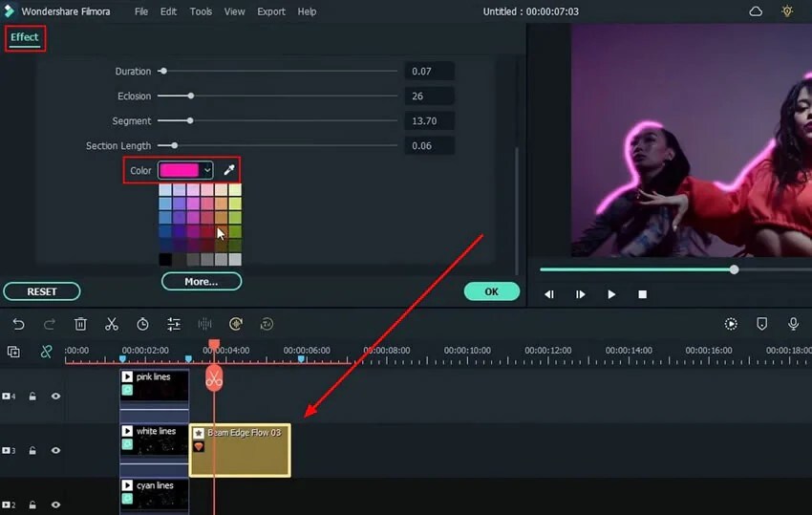Click the render preview icon
812x515 pixels.
(731, 324)
